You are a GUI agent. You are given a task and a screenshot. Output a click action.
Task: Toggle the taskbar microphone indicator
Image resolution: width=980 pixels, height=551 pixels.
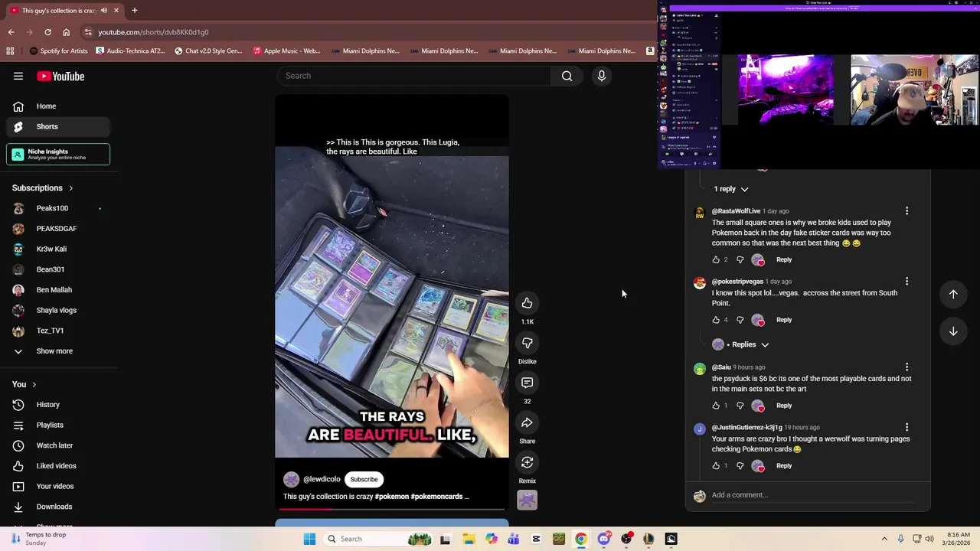[x=900, y=539]
